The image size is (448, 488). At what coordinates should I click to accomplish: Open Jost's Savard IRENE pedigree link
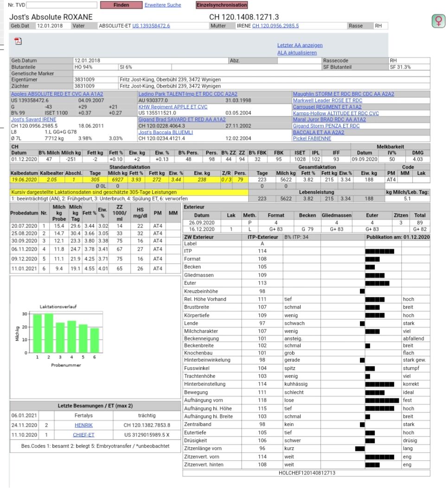point(33,120)
